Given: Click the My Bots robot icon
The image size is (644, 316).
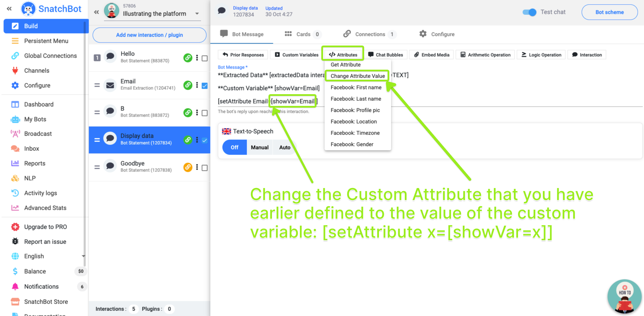Looking at the screenshot, I should 15,119.
